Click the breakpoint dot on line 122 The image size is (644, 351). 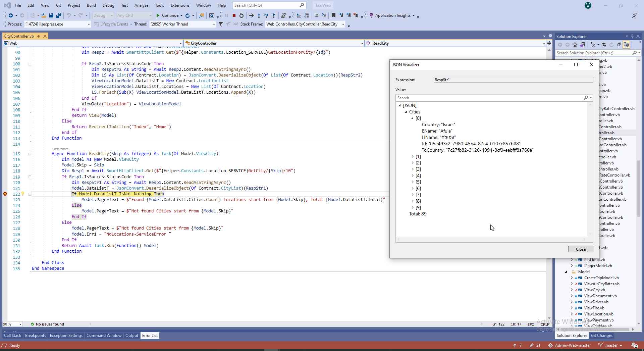pos(5,194)
